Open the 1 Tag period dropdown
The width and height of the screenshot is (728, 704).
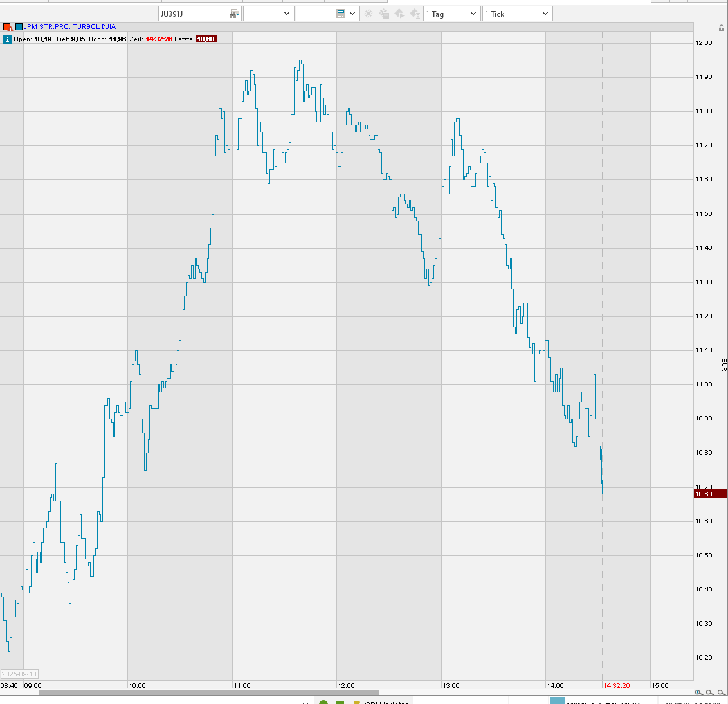452,14
